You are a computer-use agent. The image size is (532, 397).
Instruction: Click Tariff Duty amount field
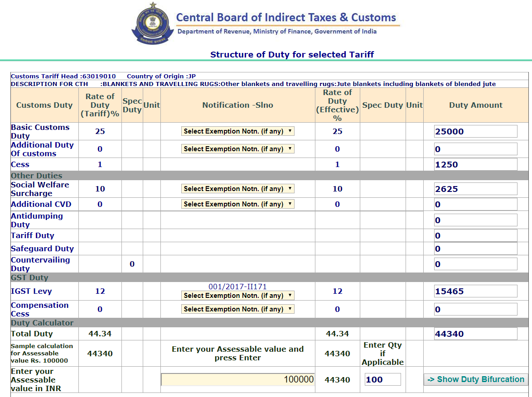(x=476, y=235)
